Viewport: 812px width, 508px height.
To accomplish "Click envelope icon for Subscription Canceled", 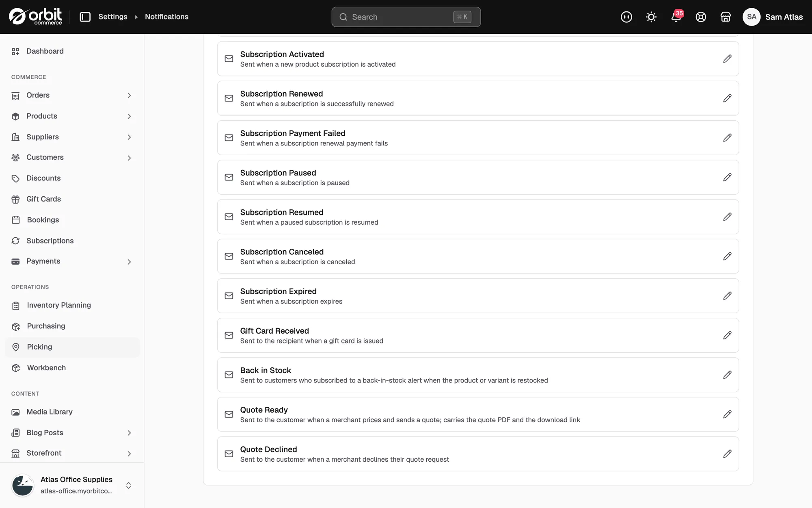I will coord(229,256).
